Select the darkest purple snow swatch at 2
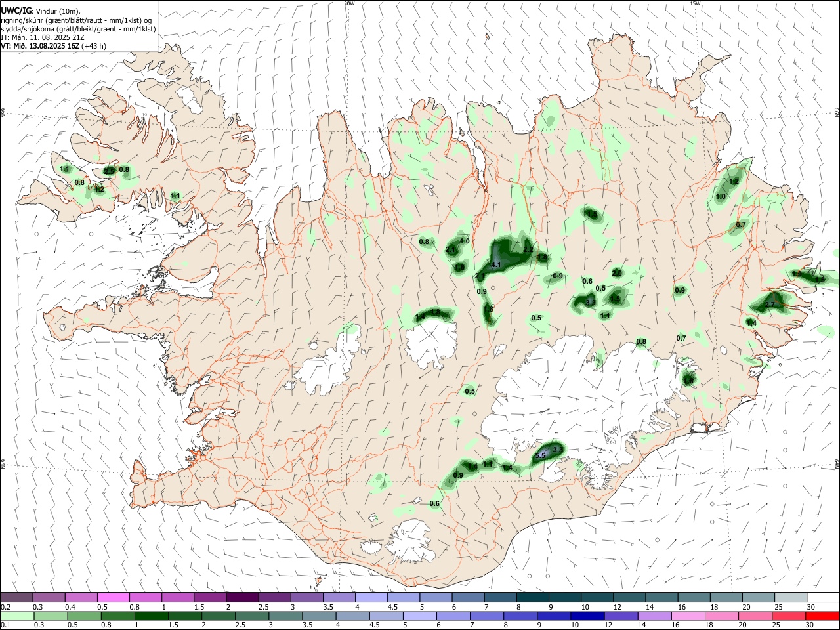The height and width of the screenshot is (630, 840). coord(242,598)
